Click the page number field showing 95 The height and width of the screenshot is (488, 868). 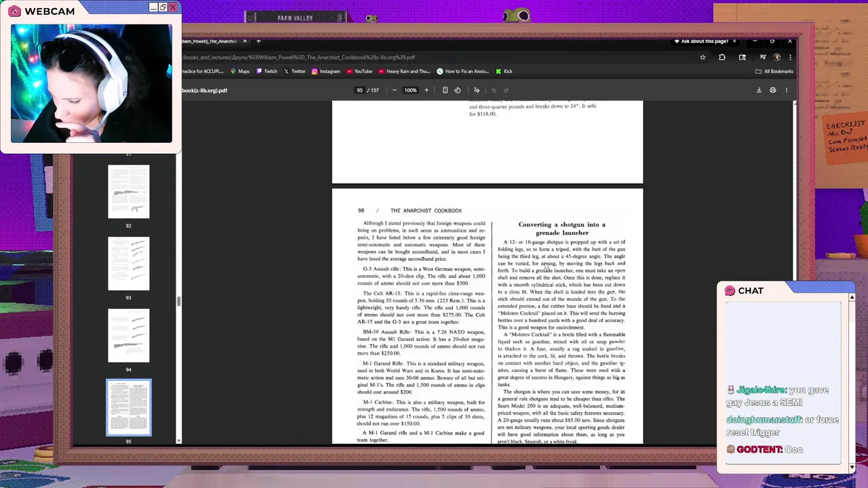tap(359, 90)
